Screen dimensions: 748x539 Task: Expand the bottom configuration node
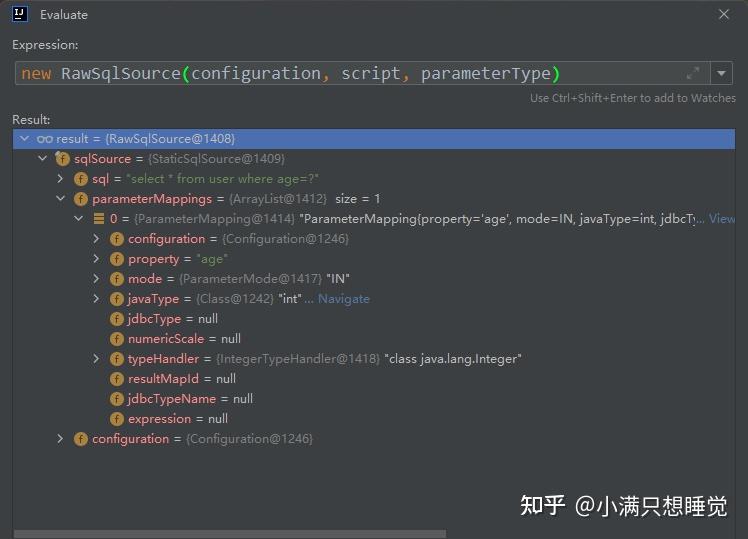60,439
